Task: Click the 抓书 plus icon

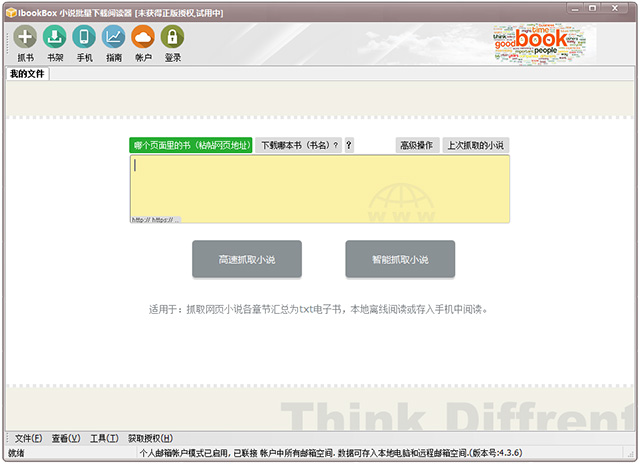Action: click(x=25, y=36)
